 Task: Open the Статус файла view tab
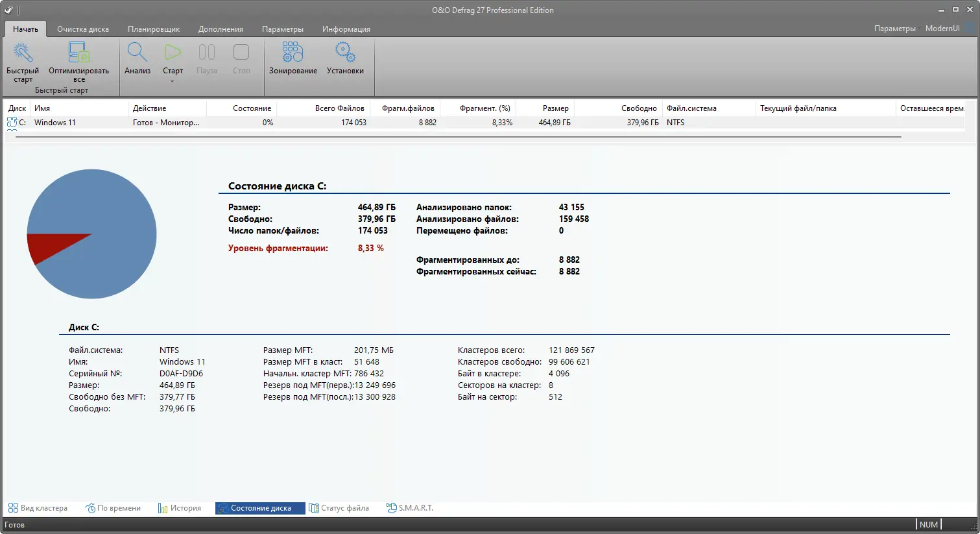339,508
